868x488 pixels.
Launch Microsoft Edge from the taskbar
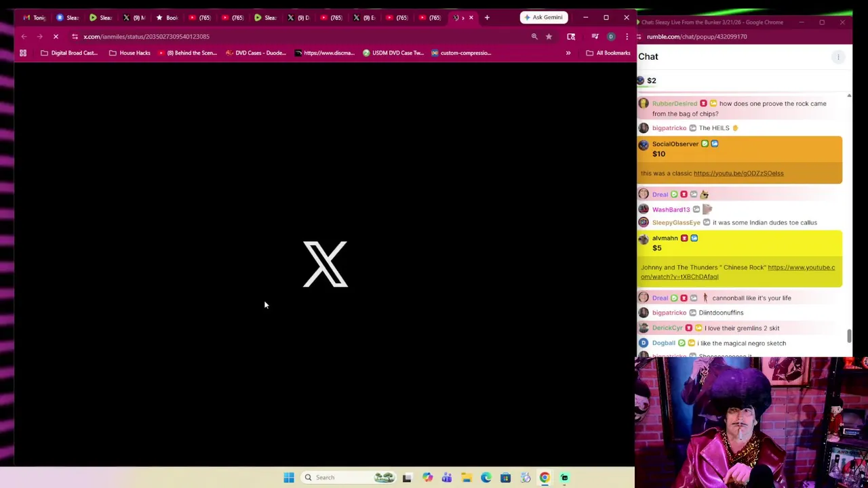pos(486,477)
